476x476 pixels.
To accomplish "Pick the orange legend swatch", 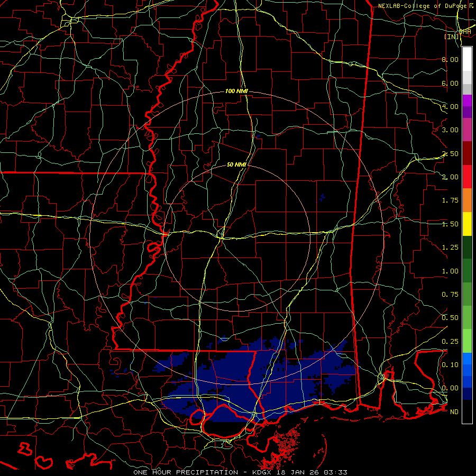I will point(467,200).
